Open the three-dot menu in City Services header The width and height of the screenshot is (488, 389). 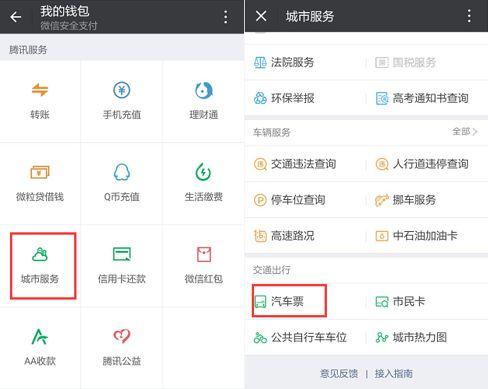(469, 16)
